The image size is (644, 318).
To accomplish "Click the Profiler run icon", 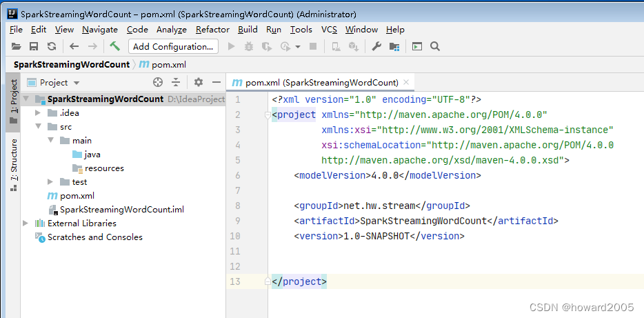I will click(x=285, y=47).
